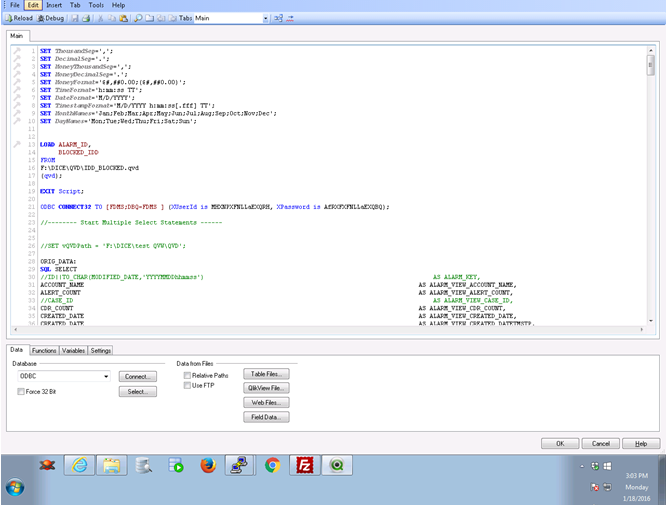Viewport: 668px width, 507px height.
Task: Open the Tools menu
Action: coord(96,5)
